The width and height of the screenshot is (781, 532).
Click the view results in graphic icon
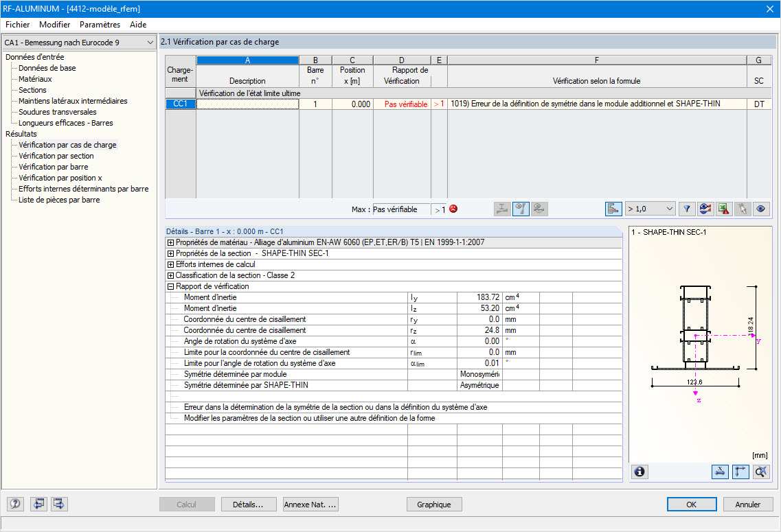(705, 209)
